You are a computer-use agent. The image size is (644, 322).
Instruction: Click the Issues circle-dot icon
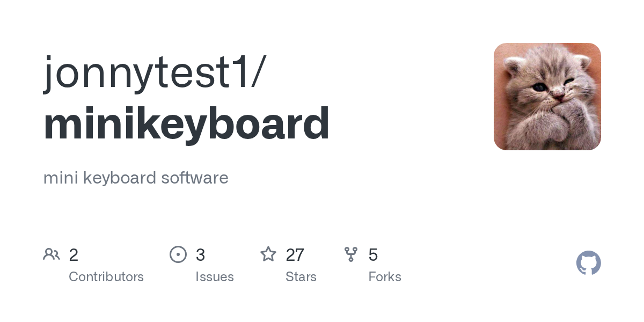[x=178, y=254]
